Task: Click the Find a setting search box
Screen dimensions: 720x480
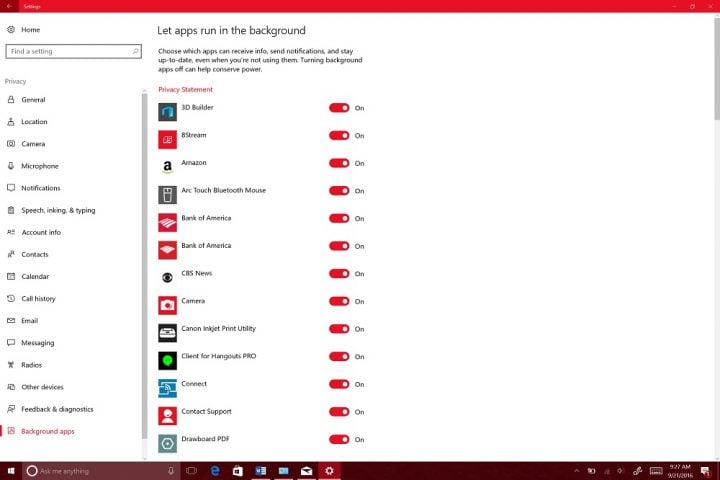Action: 73,51
